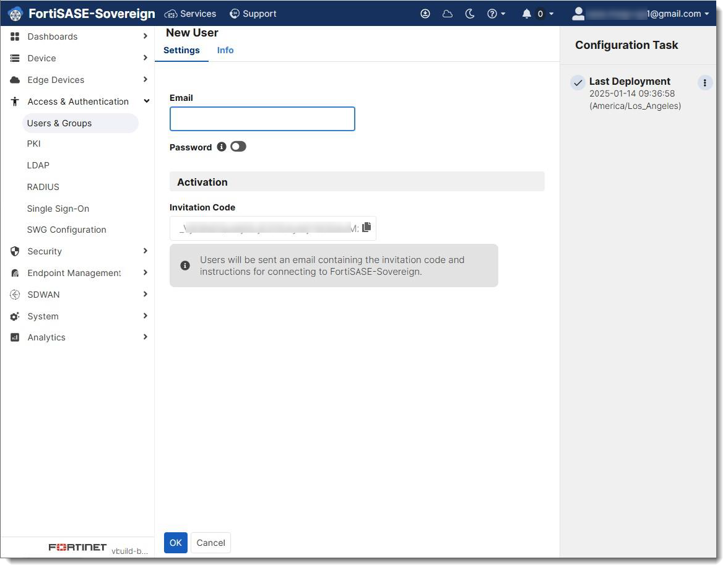Enable the Password toggle switch

[238, 147]
